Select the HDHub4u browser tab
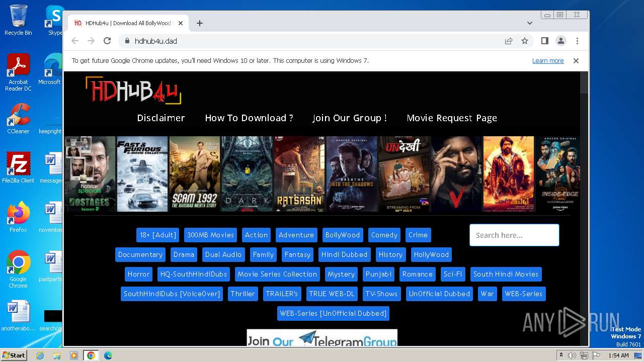The width and height of the screenshot is (644, 362). point(128,23)
